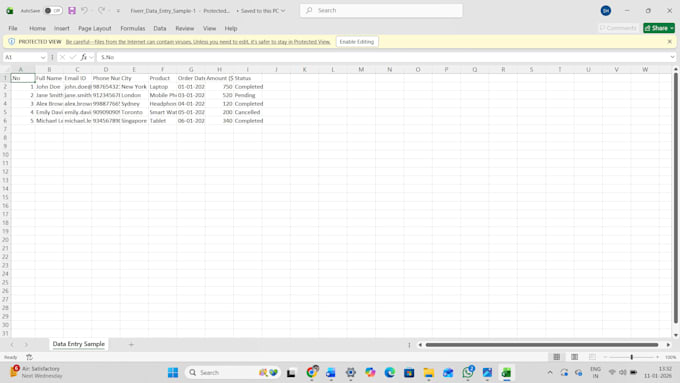Open WhatsApp from the taskbar
The height and width of the screenshot is (383, 680).
468,373
